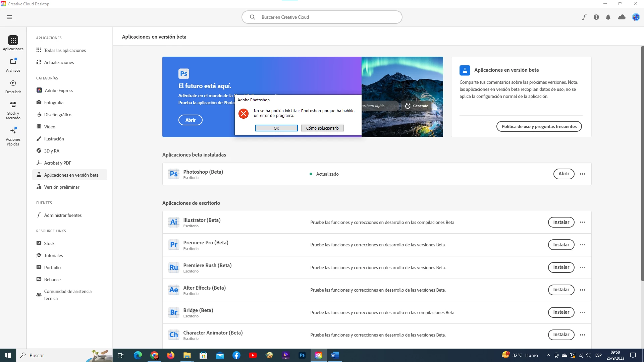This screenshot has height=362, width=644.
Task: Click the fonts icon in top bar
Action: [x=584, y=17]
